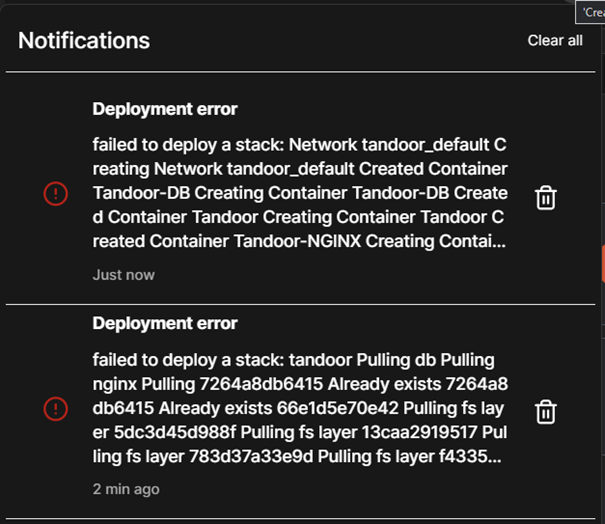Open the first 'Deployment error' title
605x524 pixels.
(x=165, y=109)
